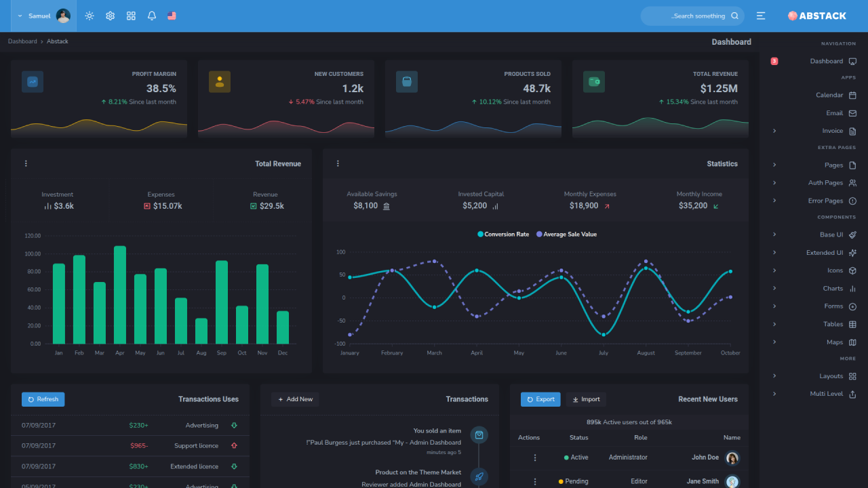Screen dimensions: 868x488
Task: Expand the Base UI sidebar menu
Action: coord(814,235)
